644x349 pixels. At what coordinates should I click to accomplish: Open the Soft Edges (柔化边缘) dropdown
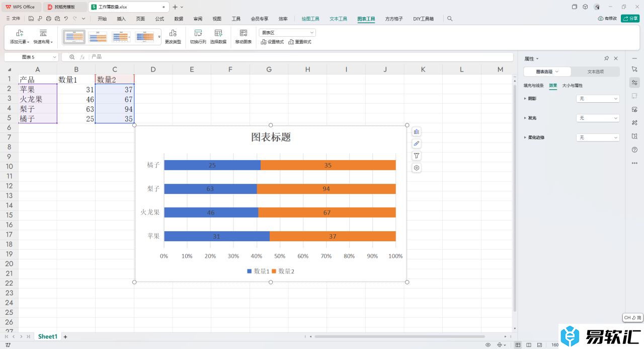click(598, 137)
